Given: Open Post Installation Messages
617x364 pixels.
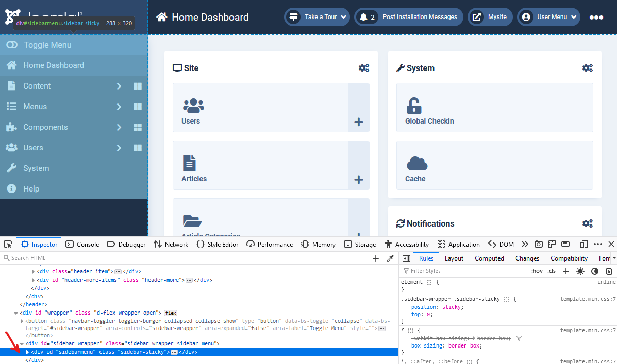Looking at the screenshot, I should (409, 17).
